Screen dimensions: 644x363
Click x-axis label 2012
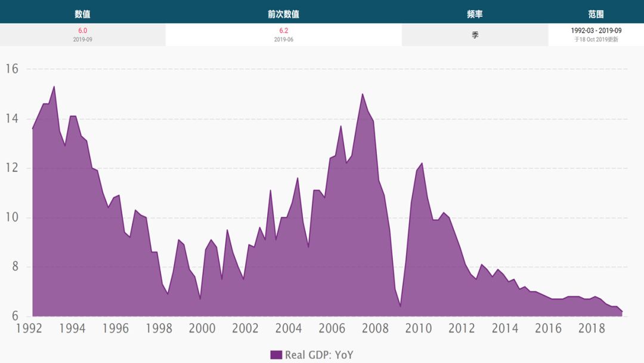tap(462, 328)
